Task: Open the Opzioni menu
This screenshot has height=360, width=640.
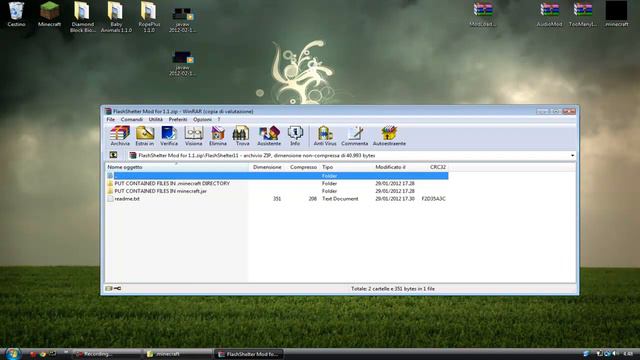Action: (x=202, y=120)
